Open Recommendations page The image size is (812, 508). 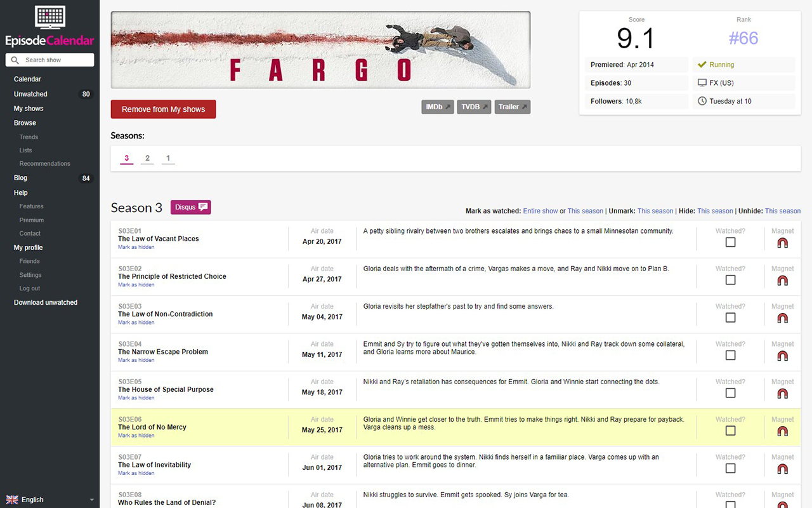(44, 164)
